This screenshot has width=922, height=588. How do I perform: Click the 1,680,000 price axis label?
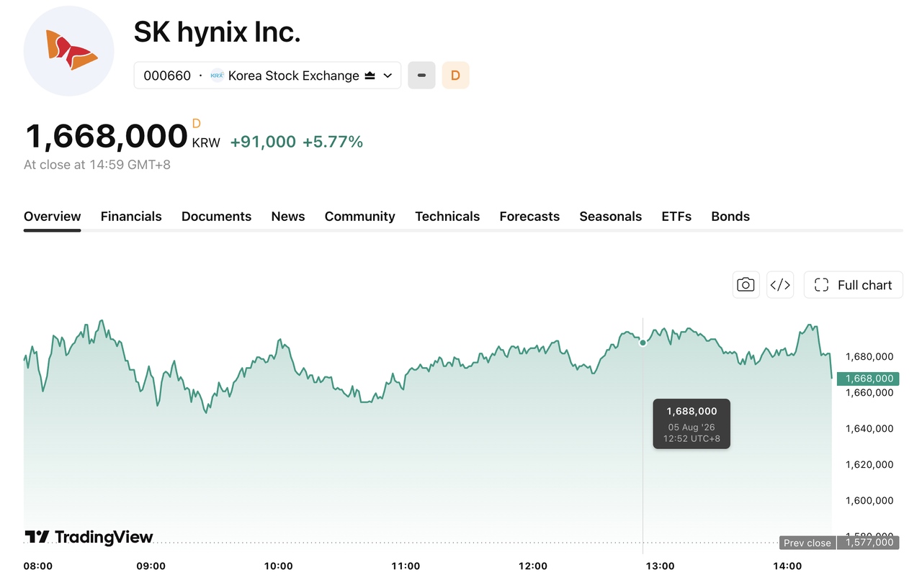tap(869, 356)
